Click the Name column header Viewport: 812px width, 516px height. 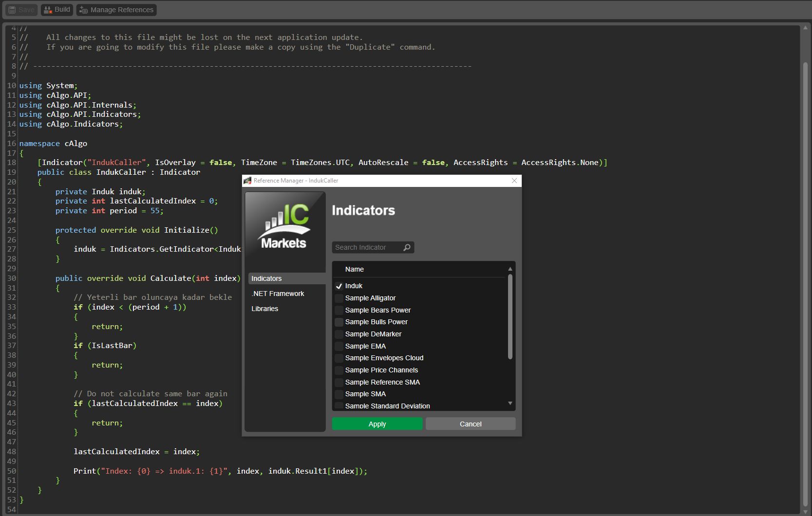(354, 269)
